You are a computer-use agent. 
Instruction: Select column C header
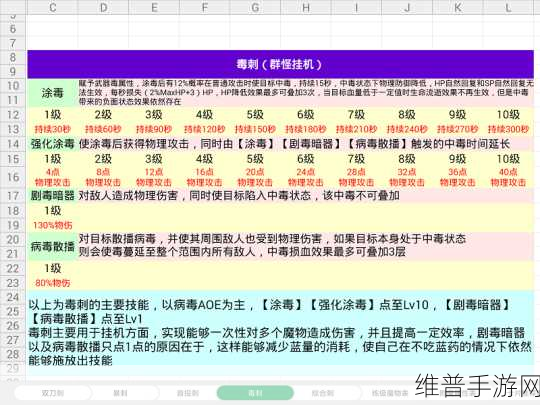click(x=52, y=7)
